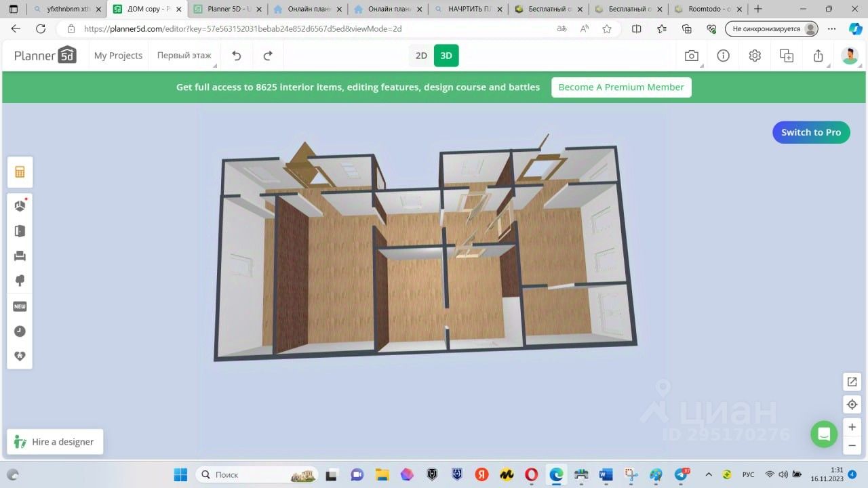Add page to favorites star icon

pyautogui.click(x=607, y=29)
